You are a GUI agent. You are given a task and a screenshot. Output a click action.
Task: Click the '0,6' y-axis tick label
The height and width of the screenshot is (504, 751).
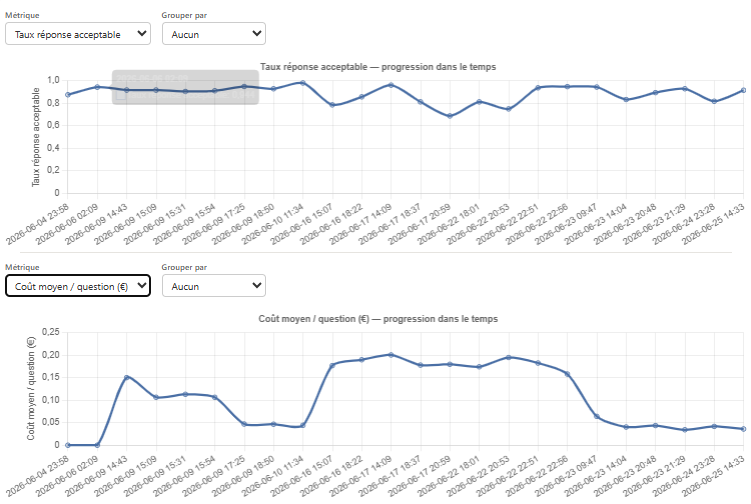(53, 125)
